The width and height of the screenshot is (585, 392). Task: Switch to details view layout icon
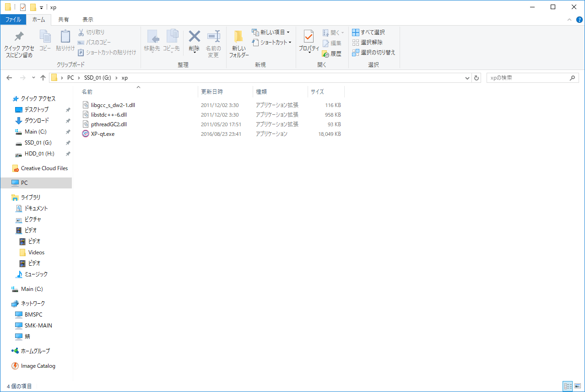click(x=568, y=386)
